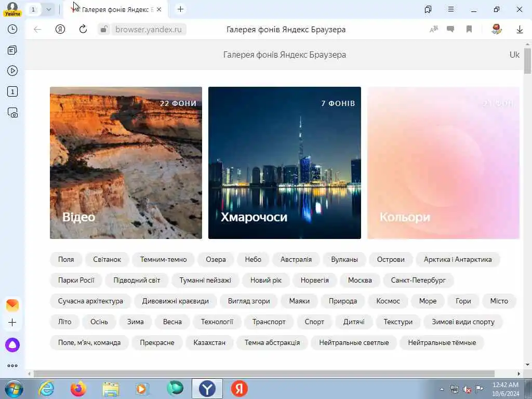
Task: Open the screenshot capture sidebar icon
Action: [12, 113]
